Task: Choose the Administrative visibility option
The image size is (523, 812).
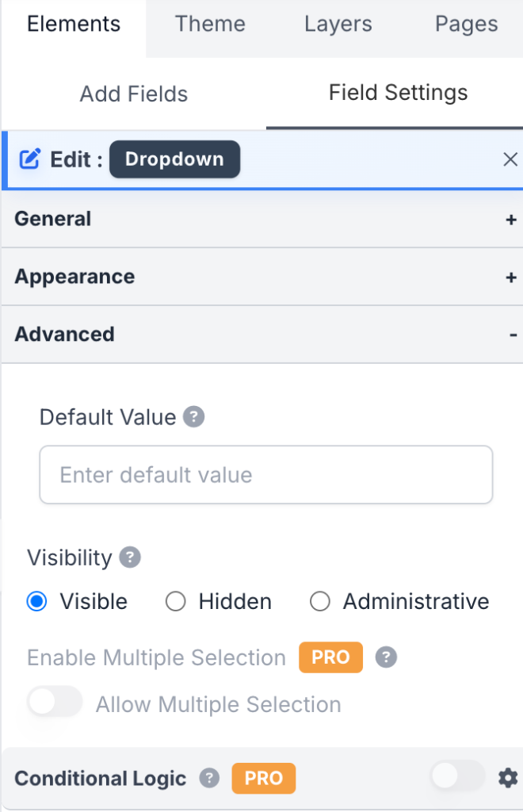Action: pos(319,602)
